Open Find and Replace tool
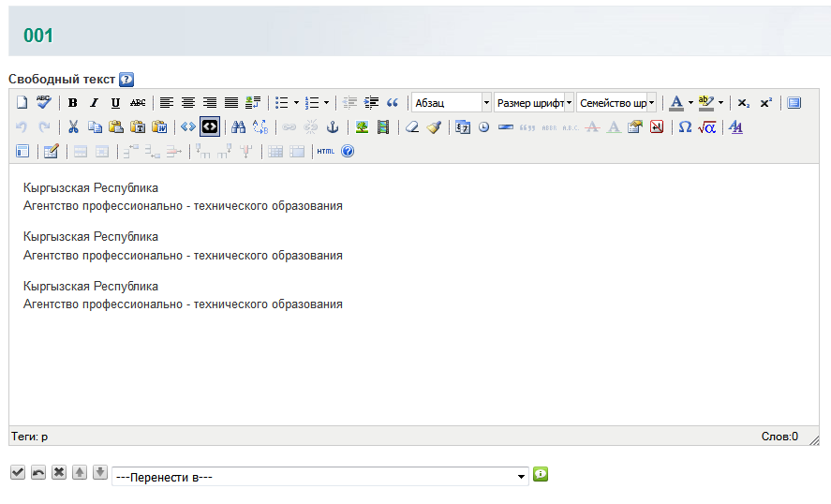 260,126
